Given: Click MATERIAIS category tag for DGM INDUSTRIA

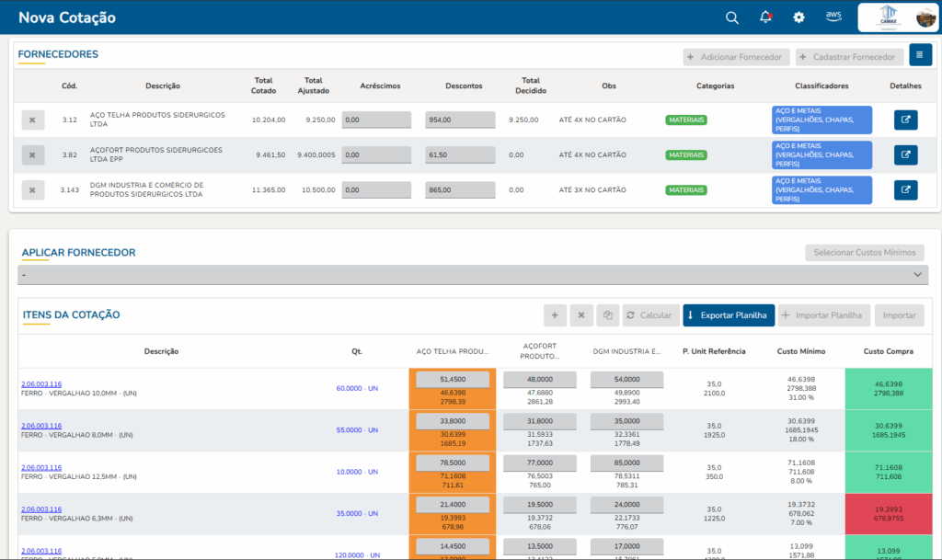Looking at the screenshot, I should point(686,189).
